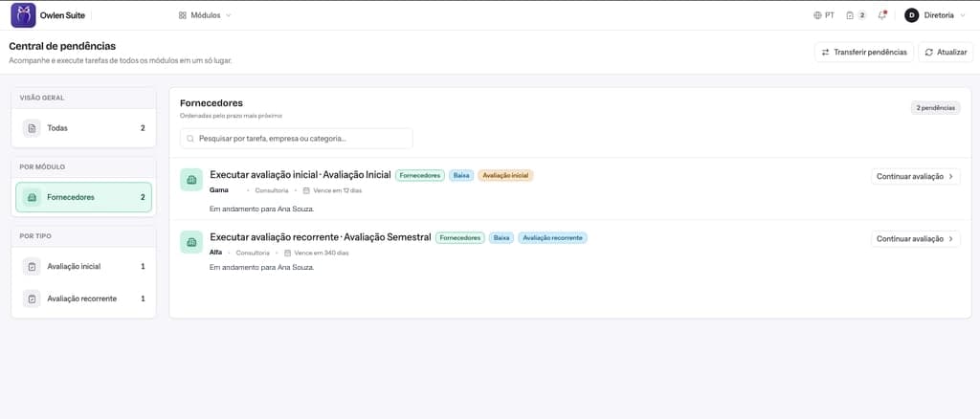Select Fornecedores module filter
Screen dimensions: 980x419
tap(84, 197)
